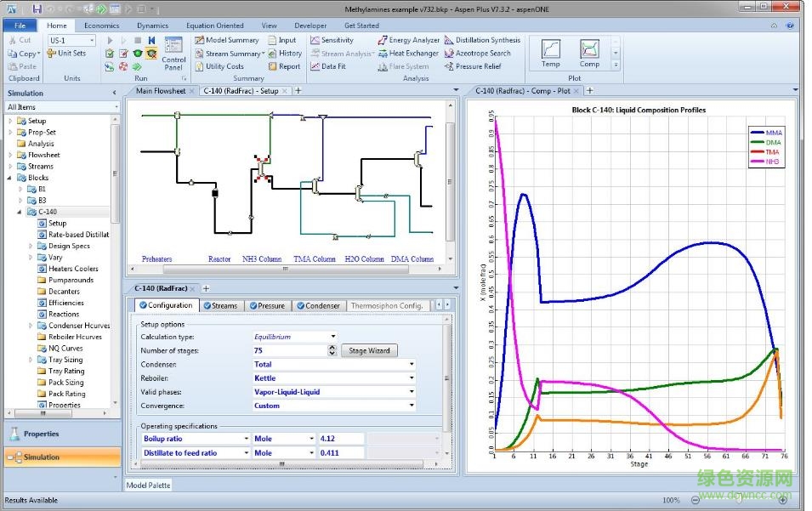The image size is (812, 511).
Task: Collapse the C-140 block node
Action: [20, 212]
